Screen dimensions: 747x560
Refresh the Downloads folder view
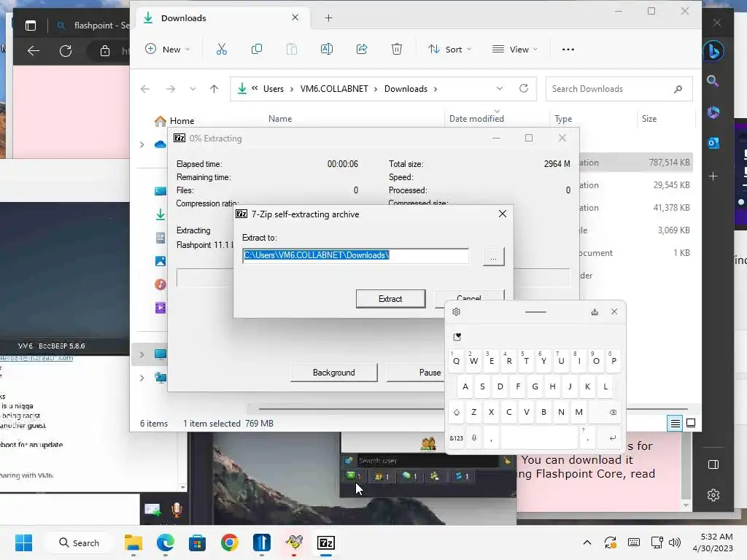[524, 88]
